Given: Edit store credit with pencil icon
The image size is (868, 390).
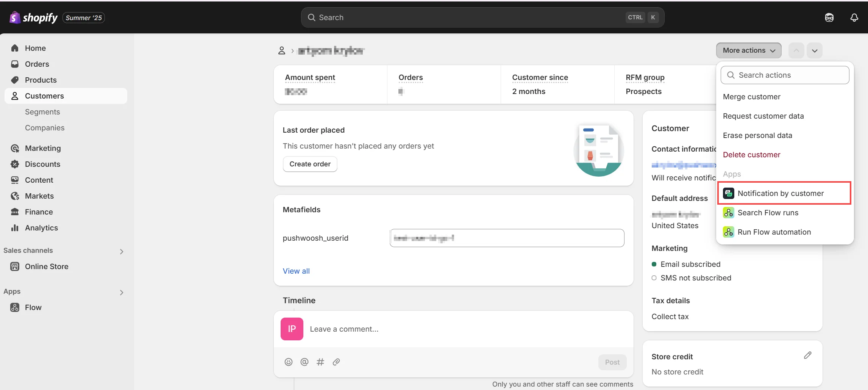Looking at the screenshot, I should [807, 355].
